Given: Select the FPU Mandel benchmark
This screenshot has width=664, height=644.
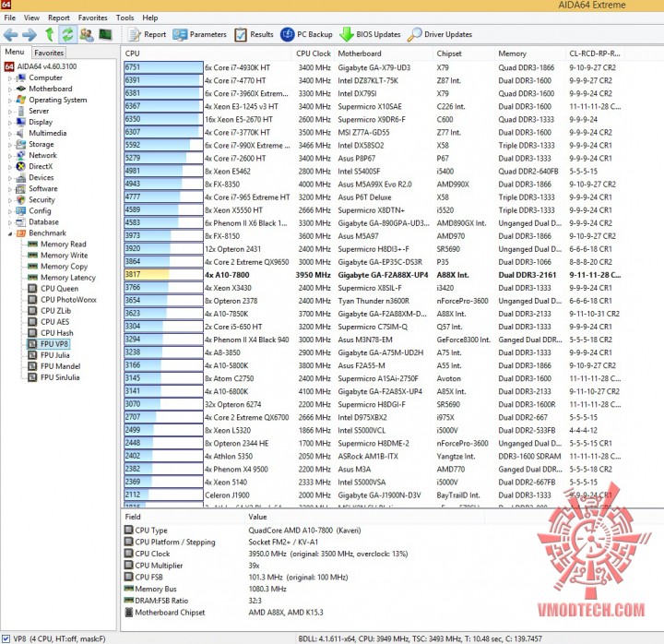Looking at the screenshot, I should [60, 366].
